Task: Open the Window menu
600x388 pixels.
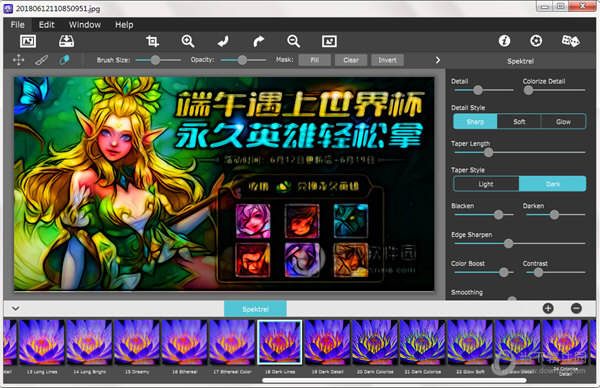Action: [x=85, y=25]
